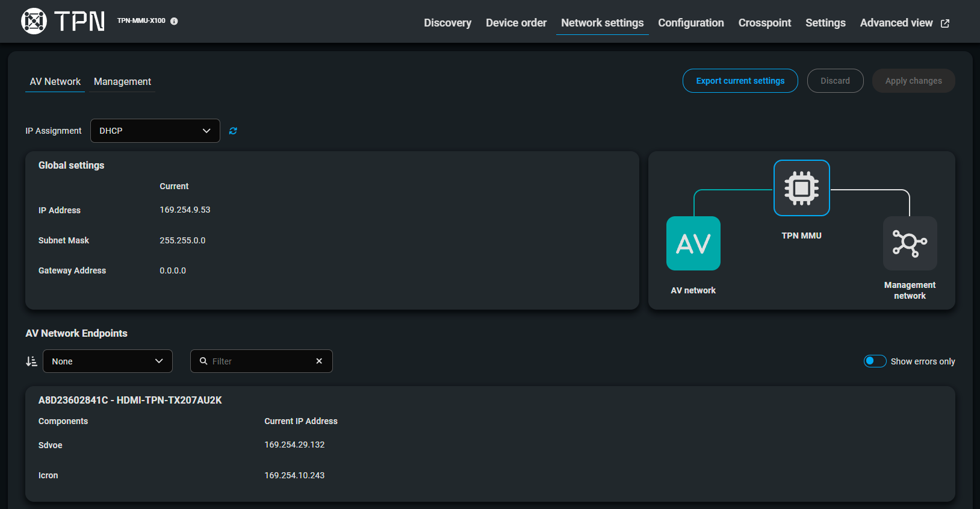Open device info icon next to TPN-MMU-X100
This screenshot has height=509, width=980.
(x=174, y=21)
